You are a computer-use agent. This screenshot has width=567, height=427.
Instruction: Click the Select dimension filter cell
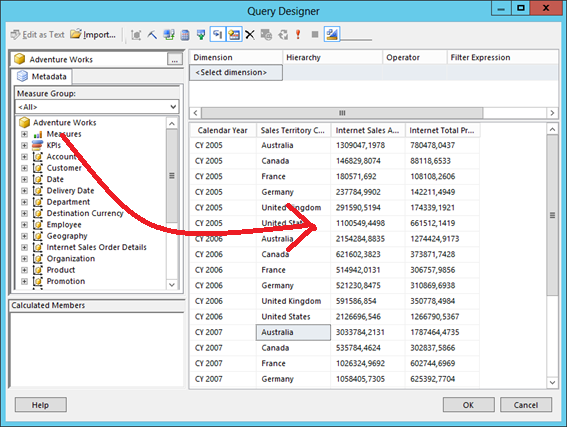(236, 72)
